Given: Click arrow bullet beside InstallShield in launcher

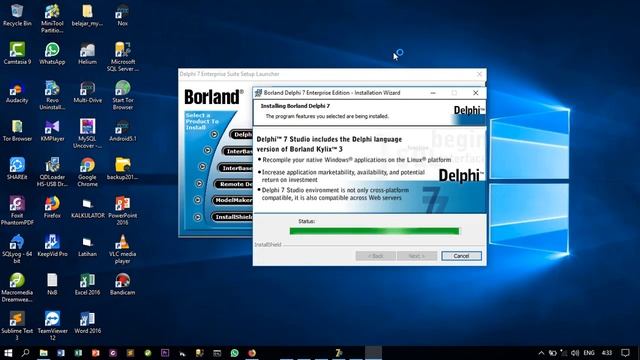Looking at the screenshot, I should [x=198, y=217].
